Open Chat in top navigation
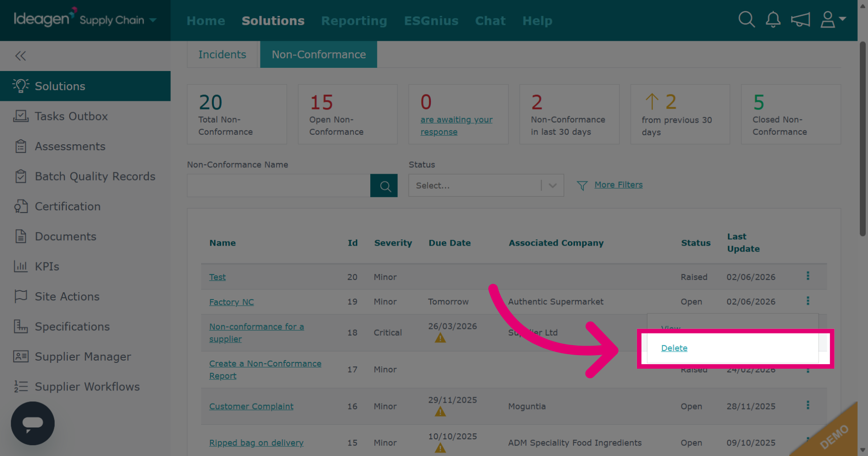 pos(490,21)
